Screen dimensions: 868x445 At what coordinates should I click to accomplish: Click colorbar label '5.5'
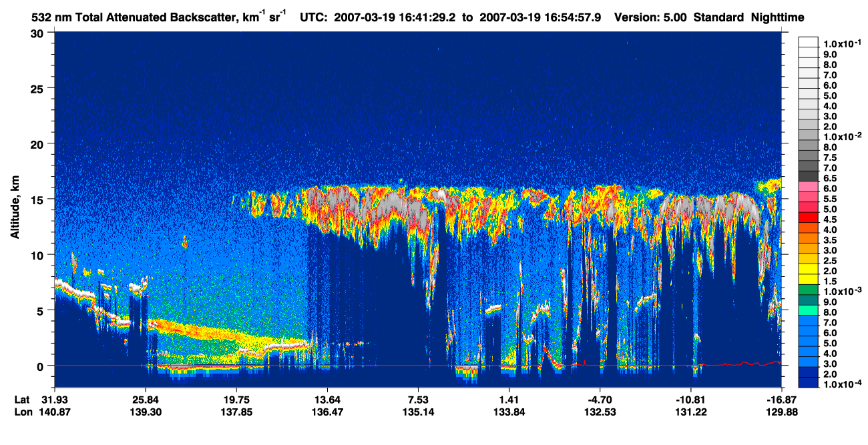(830, 198)
